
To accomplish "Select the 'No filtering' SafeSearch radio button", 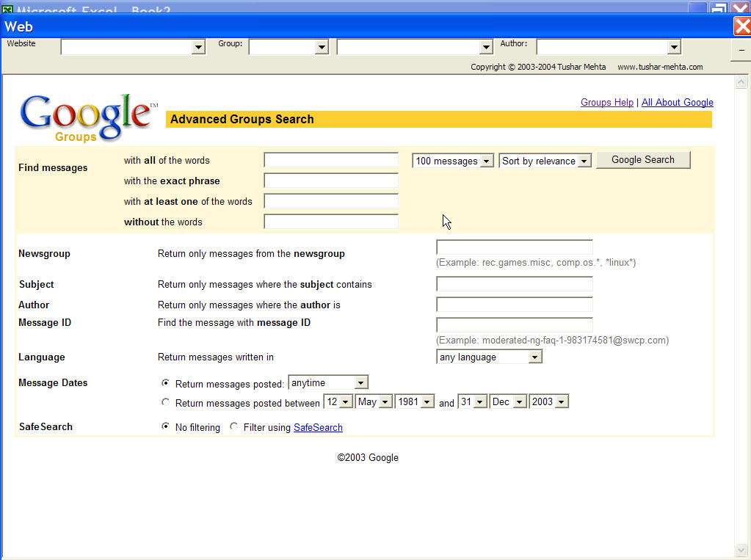I will 165,426.
